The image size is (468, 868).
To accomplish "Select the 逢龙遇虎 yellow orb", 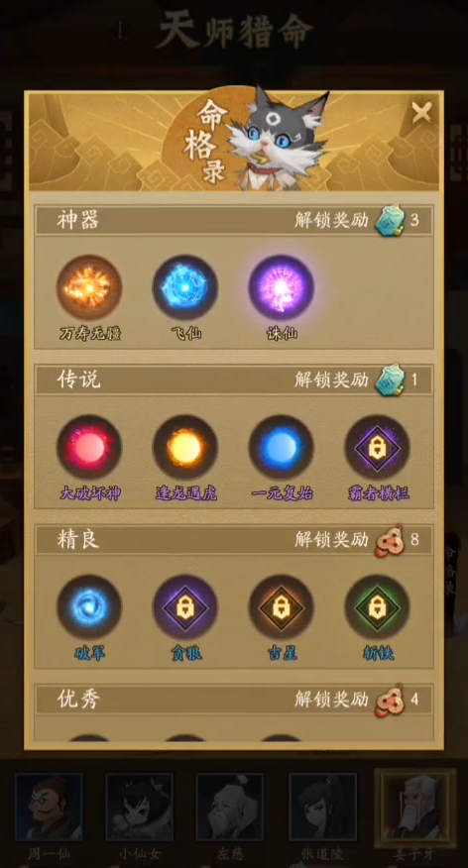I will [x=185, y=447].
